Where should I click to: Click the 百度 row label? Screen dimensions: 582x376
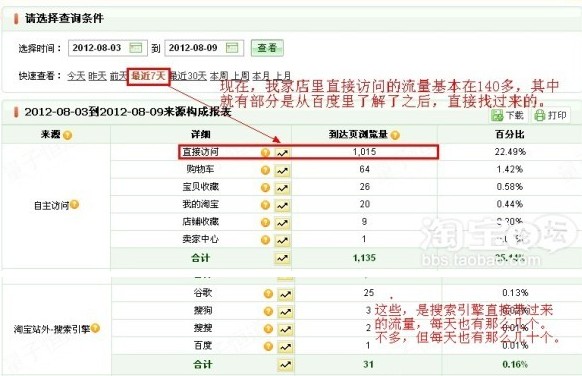tap(203, 346)
